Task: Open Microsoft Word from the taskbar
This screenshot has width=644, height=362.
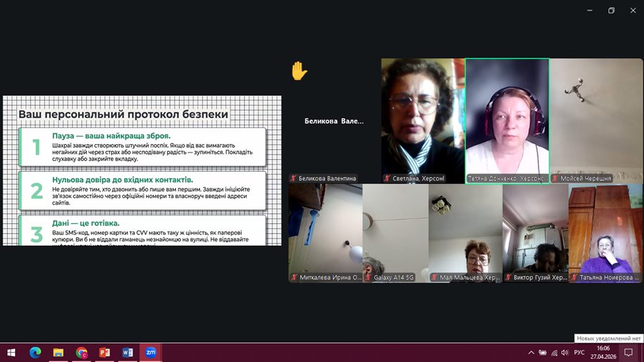Action: (128, 352)
